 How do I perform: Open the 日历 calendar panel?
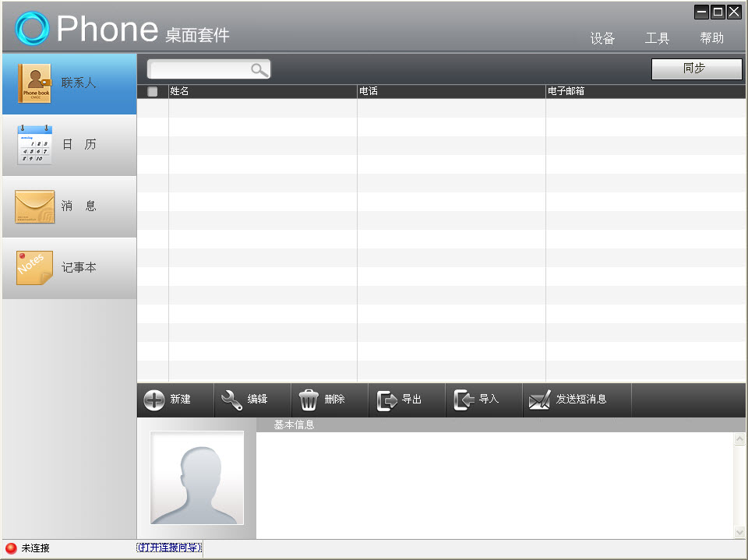point(33,144)
